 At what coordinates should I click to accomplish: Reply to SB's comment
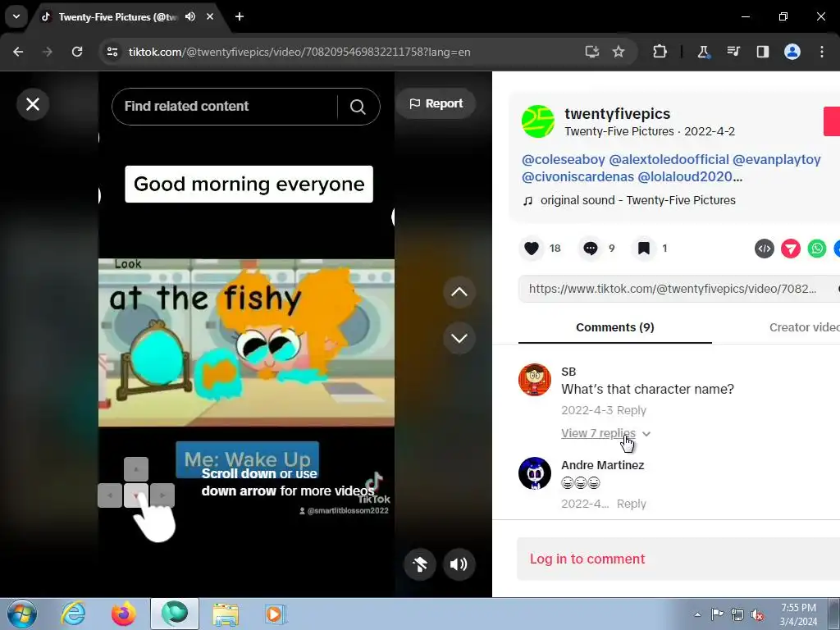[x=632, y=410]
